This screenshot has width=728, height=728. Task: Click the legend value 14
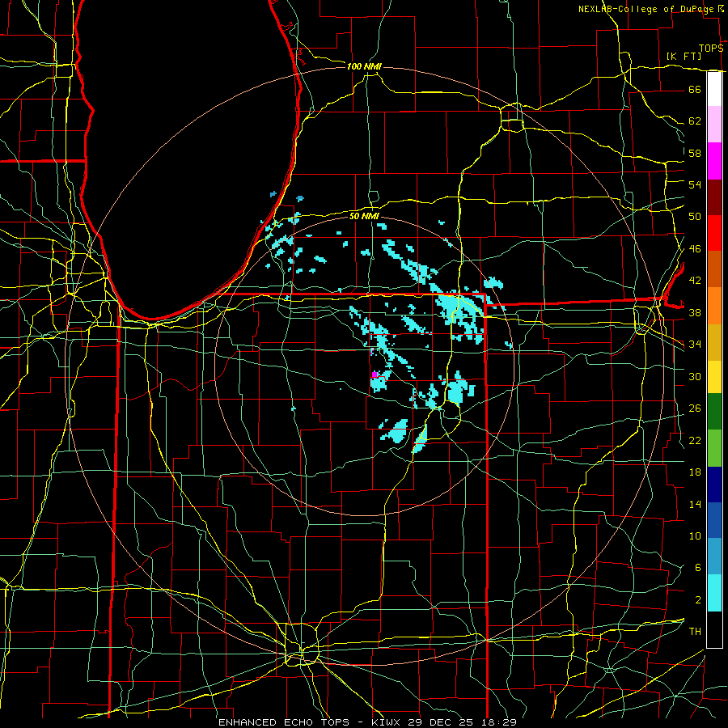pos(695,504)
